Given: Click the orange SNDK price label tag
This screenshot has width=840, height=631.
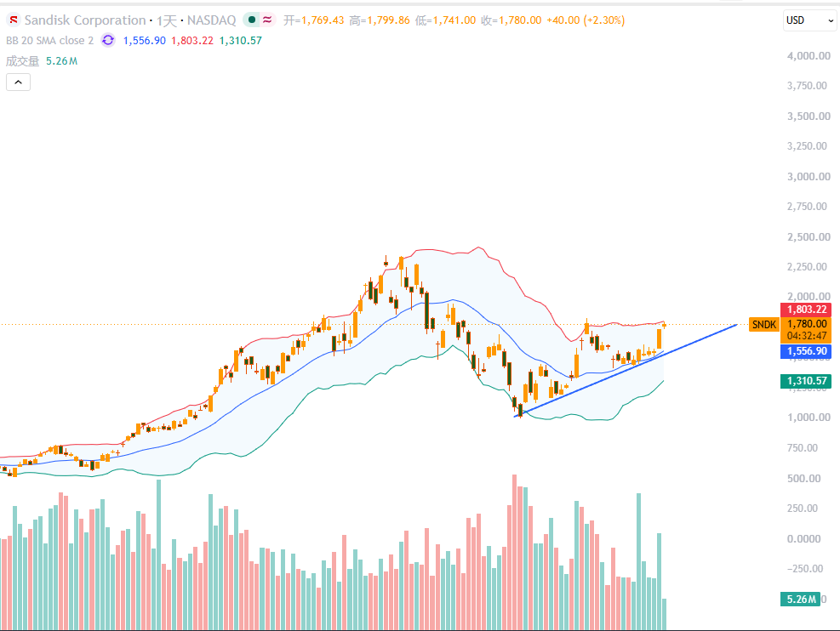Looking at the screenshot, I should 764,324.
